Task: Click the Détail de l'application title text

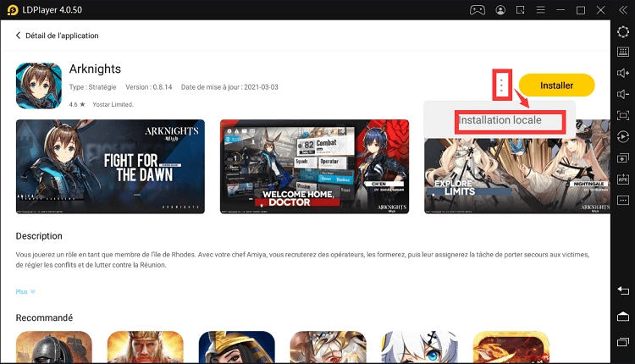Action: [62, 36]
